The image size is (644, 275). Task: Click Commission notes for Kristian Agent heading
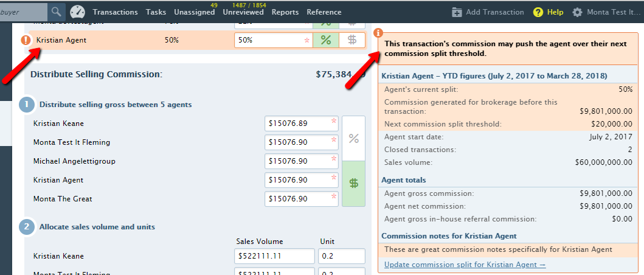pos(449,236)
